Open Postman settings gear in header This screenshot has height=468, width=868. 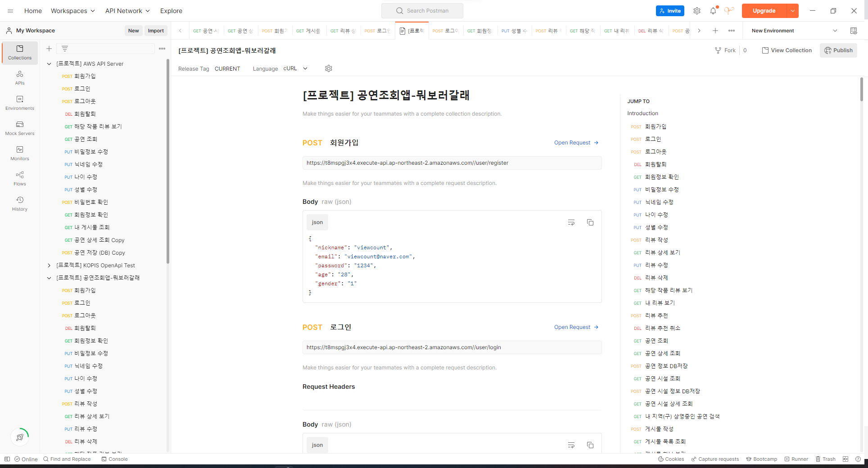click(697, 11)
